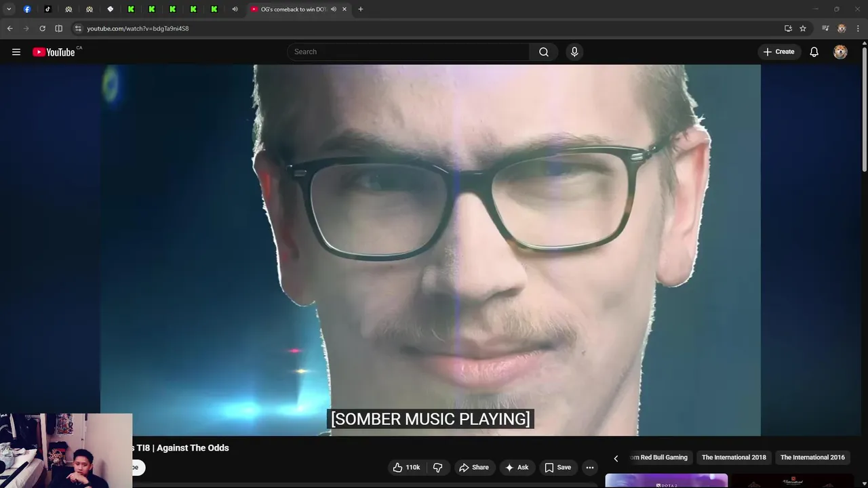
Task: Reload the YouTube page
Action: pos(43,28)
